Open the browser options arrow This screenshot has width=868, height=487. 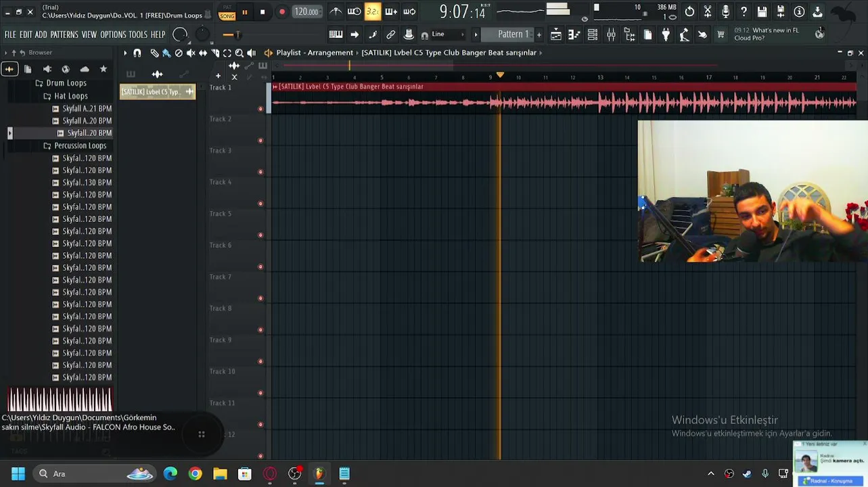[5, 53]
